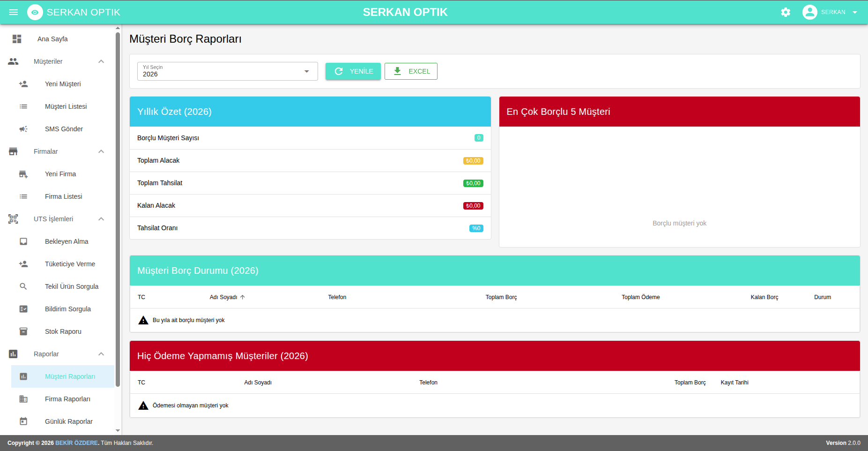
Task: Click the Tahsilat Oranı %0 badge
Action: tap(476, 228)
